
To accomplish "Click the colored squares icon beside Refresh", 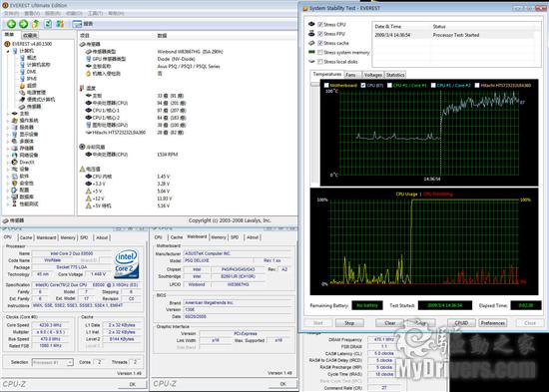I will tap(60, 24).
